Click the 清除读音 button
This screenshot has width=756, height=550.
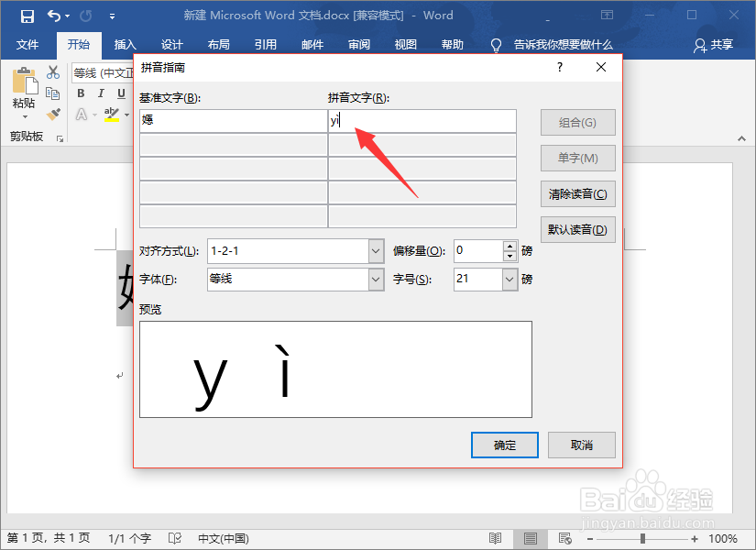(577, 193)
